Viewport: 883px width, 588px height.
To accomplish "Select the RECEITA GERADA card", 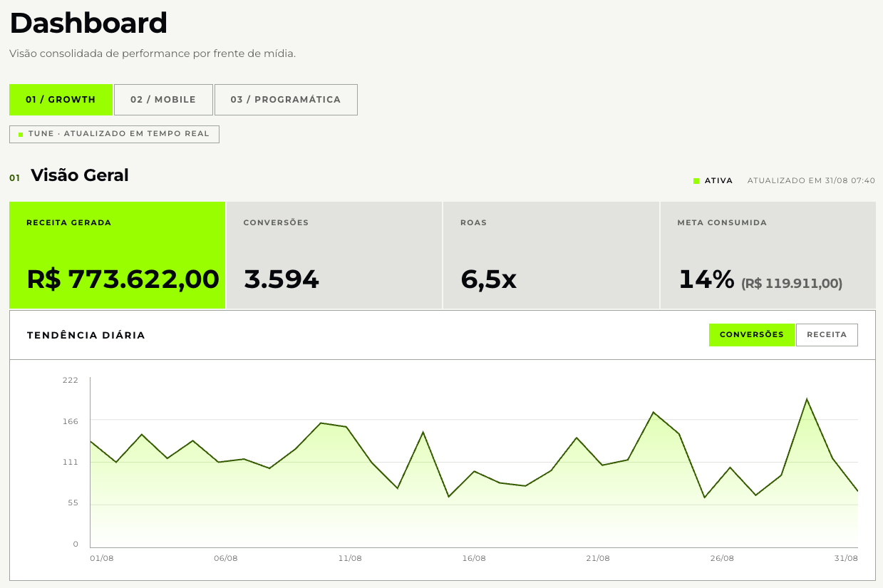I will (118, 255).
